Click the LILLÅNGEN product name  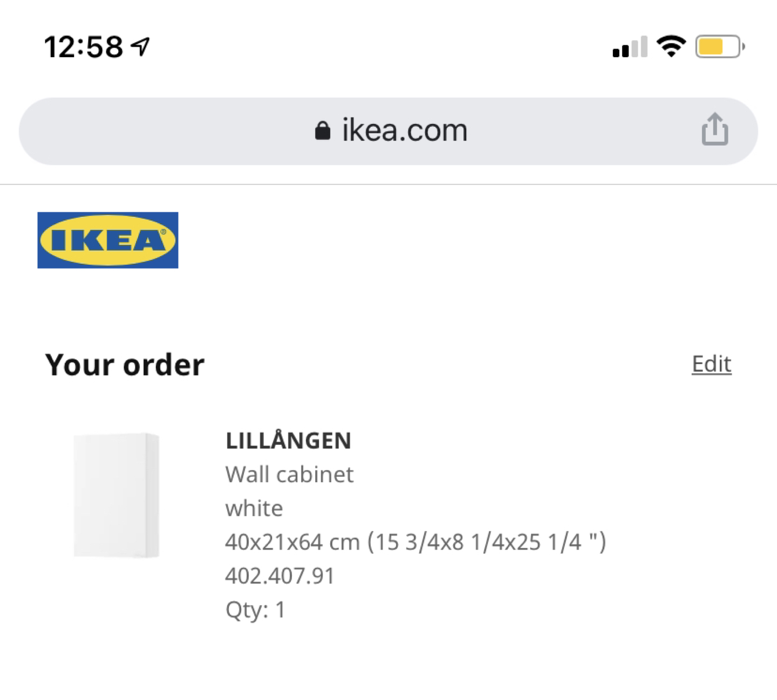point(288,441)
